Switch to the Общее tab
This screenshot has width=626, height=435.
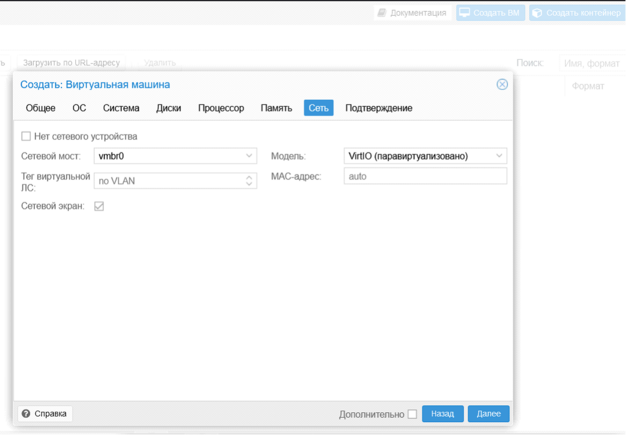(x=40, y=108)
